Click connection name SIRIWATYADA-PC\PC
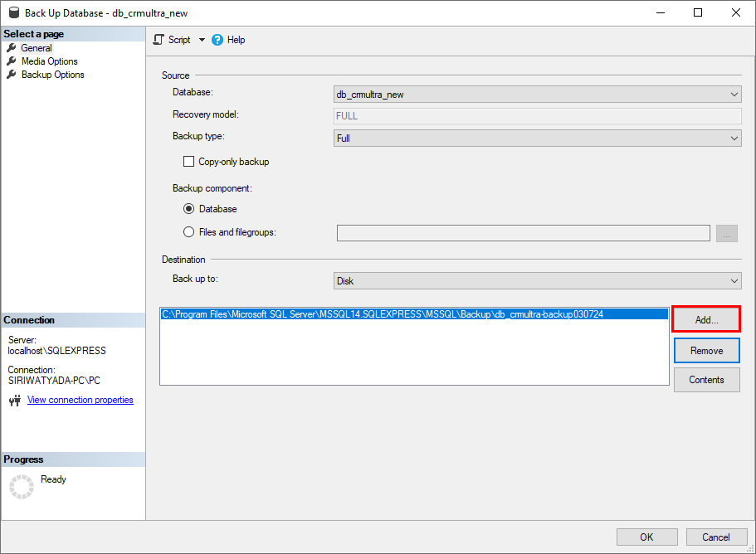 54,381
